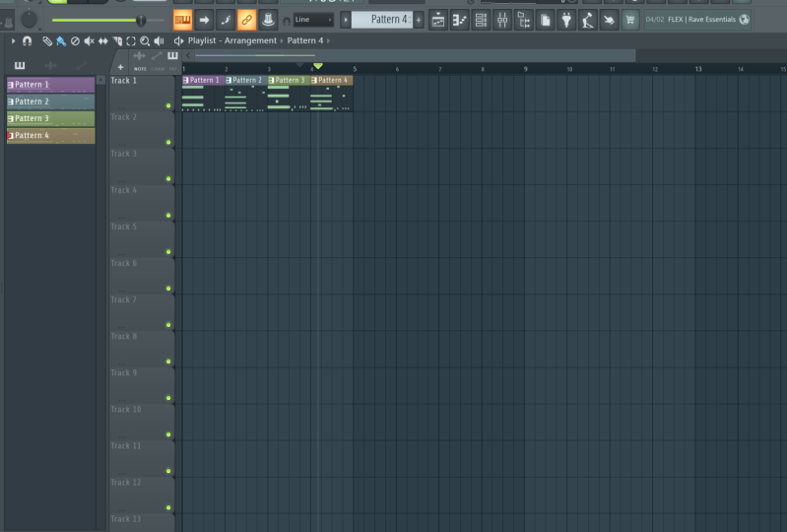Mute Track 5 with green light
Image resolution: width=787 pixels, height=532 pixels.
168,252
